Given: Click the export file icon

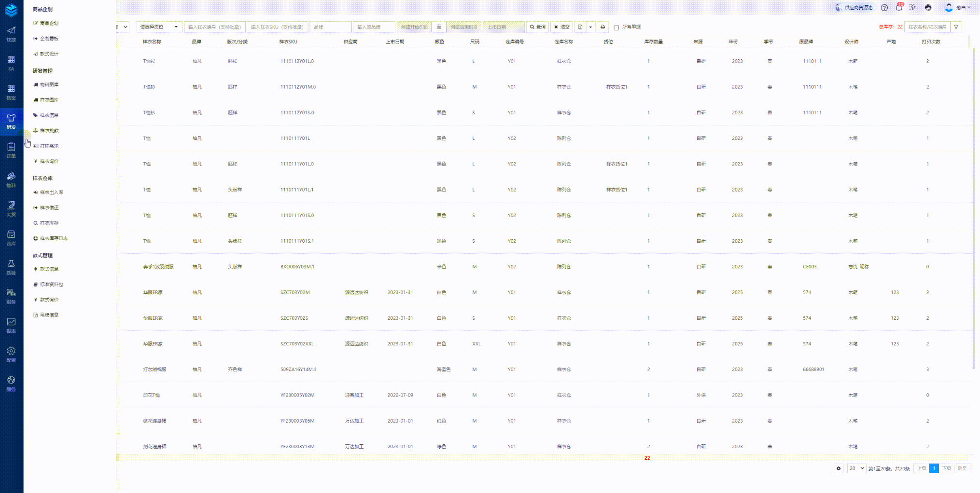Looking at the screenshot, I should (x=580, y=27).
